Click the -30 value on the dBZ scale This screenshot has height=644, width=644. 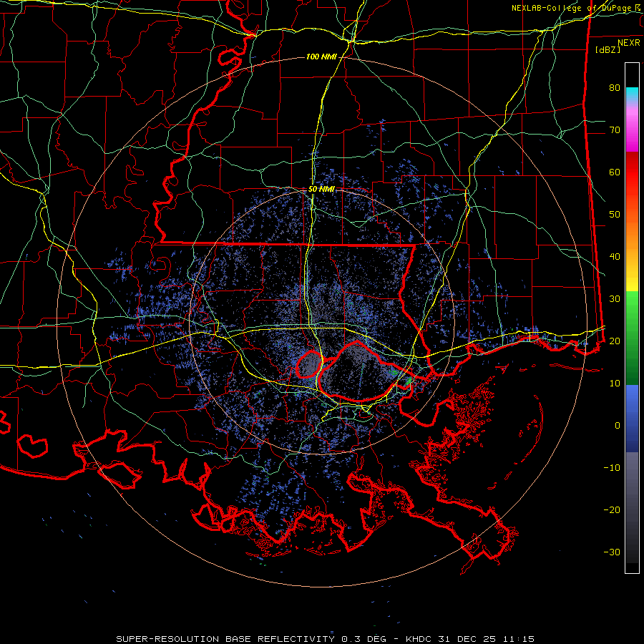[612, 552]
